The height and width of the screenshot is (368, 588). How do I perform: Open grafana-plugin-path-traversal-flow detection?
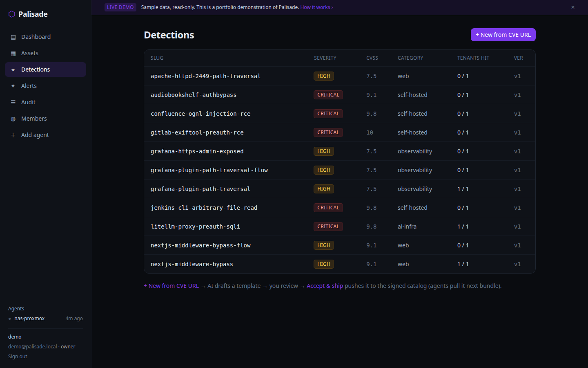pyautogui.click(x=340, y=170)
